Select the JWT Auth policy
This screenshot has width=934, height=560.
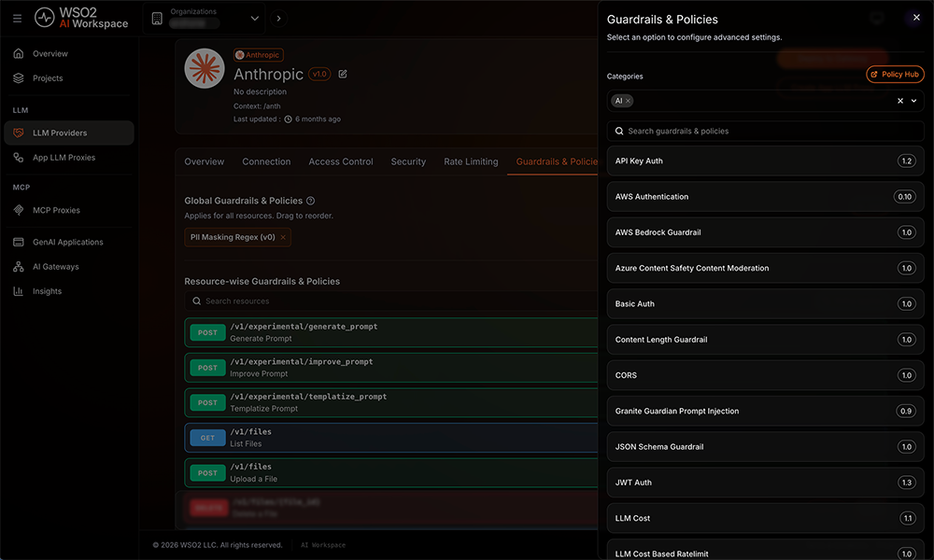[x=766, y=483]
